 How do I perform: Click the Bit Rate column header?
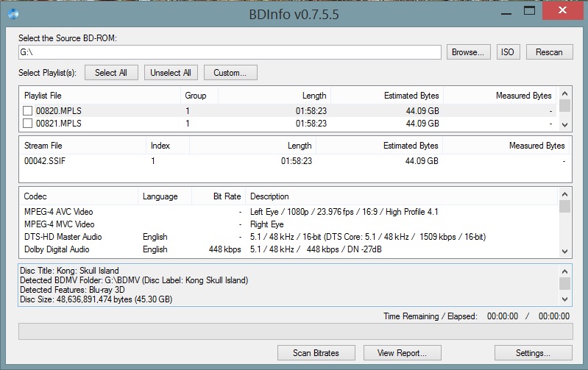coord(219,196)
